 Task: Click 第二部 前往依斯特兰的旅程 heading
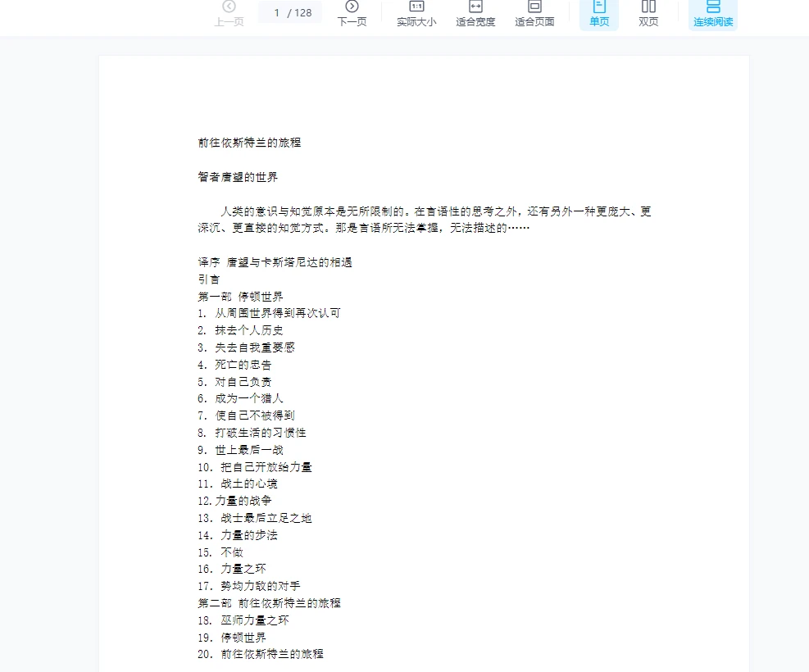click(x=270, y=603)
